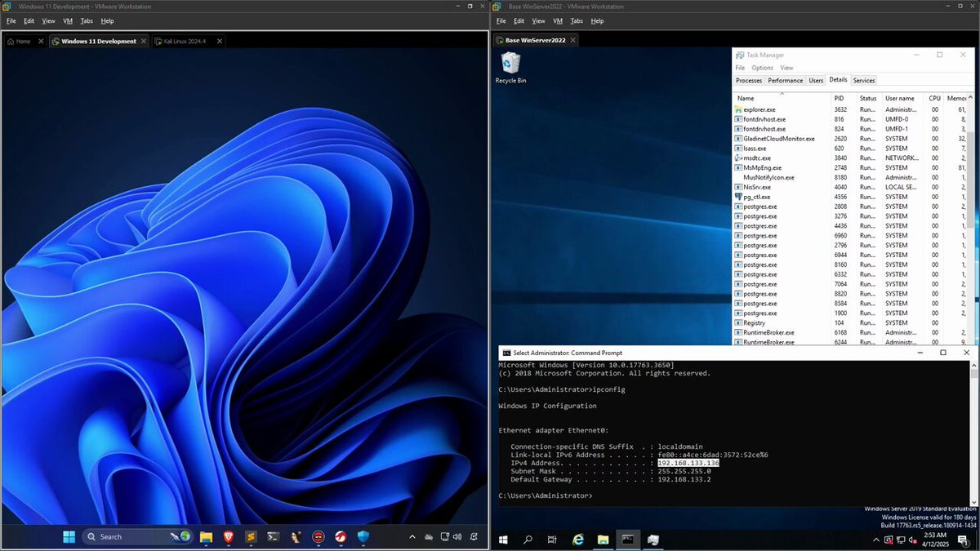Sort Task Manager by User name column
Screen dimensions: 980x551
click(903, 98)
